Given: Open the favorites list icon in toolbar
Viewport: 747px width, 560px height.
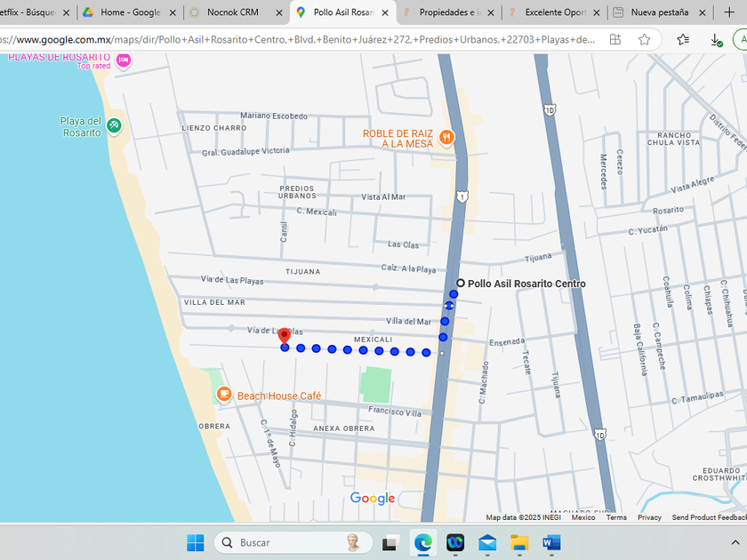Looking at the screenshot, I should [x=683, y=40].
